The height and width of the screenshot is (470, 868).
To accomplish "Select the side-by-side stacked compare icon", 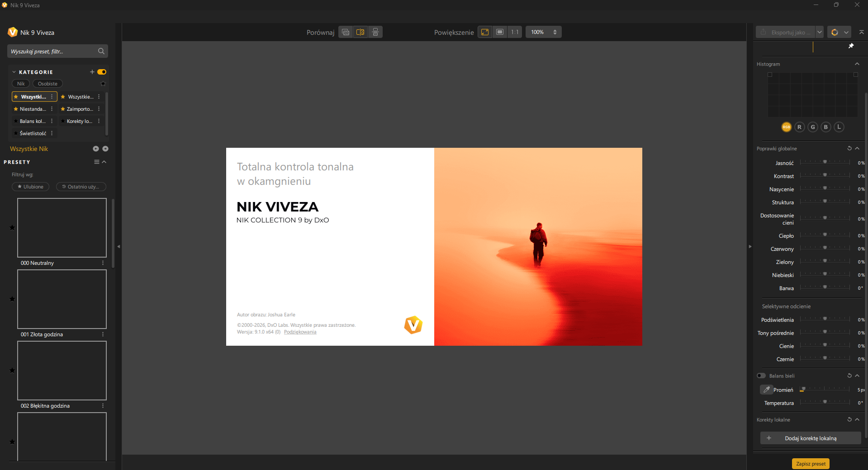I will point(375,32).
